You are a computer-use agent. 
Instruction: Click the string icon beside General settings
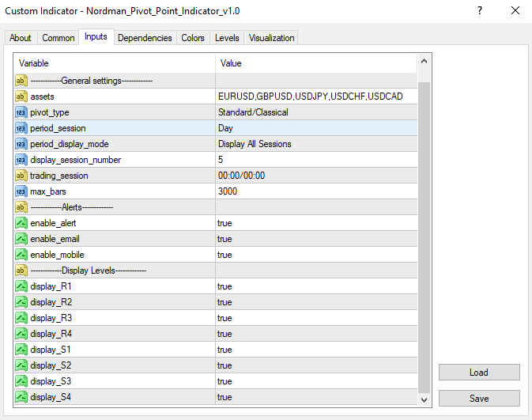tap(21, 81)
